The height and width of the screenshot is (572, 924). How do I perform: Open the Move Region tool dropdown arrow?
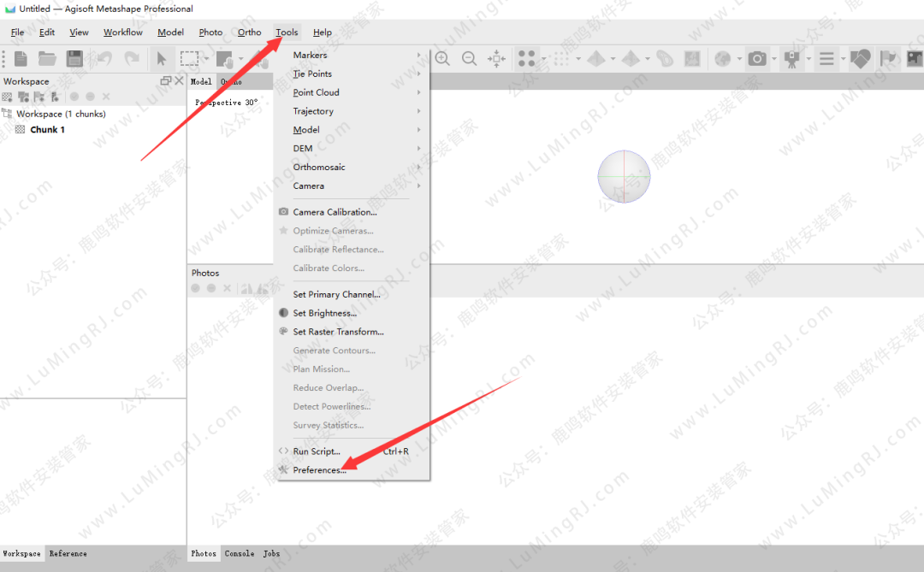point(240,59)
